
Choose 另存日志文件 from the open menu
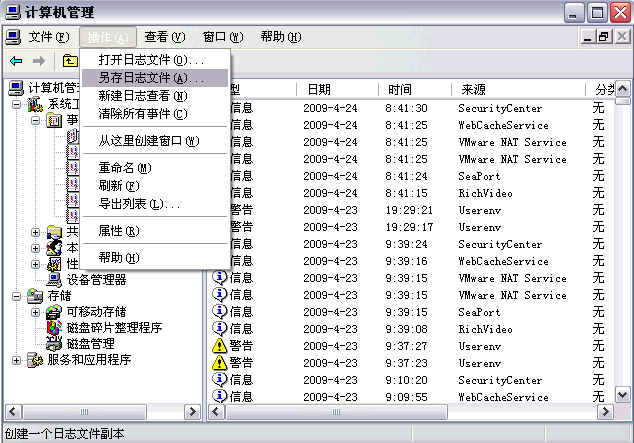150,78
